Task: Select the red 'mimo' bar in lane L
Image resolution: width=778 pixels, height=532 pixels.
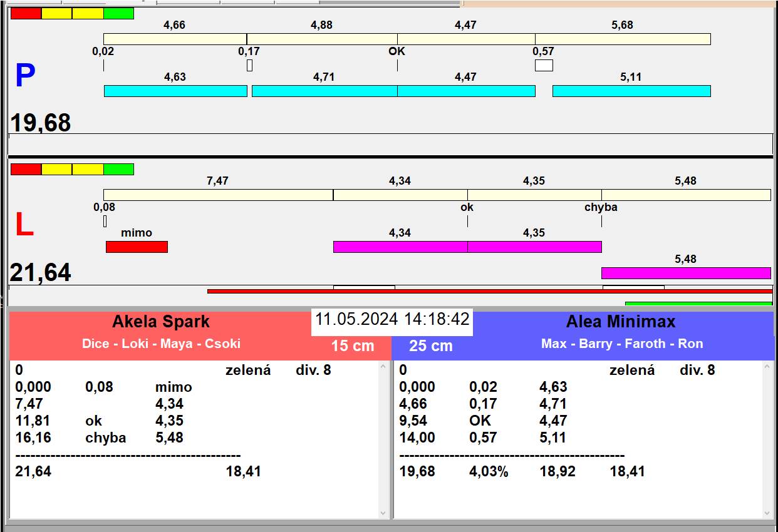Action: [x=137, y=247]
